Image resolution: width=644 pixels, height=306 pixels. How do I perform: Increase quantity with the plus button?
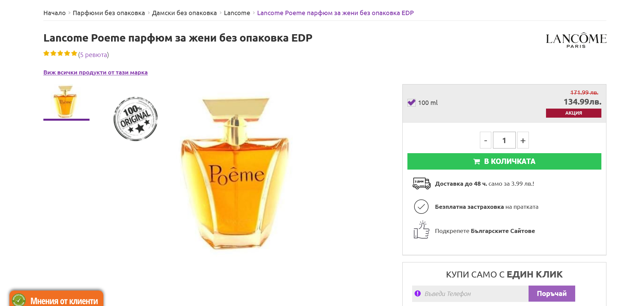[523, 140]
